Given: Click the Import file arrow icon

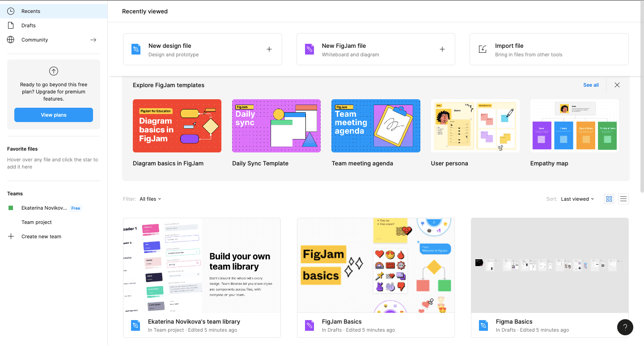Looking at the screenshot, I should [x=483, y=49].
